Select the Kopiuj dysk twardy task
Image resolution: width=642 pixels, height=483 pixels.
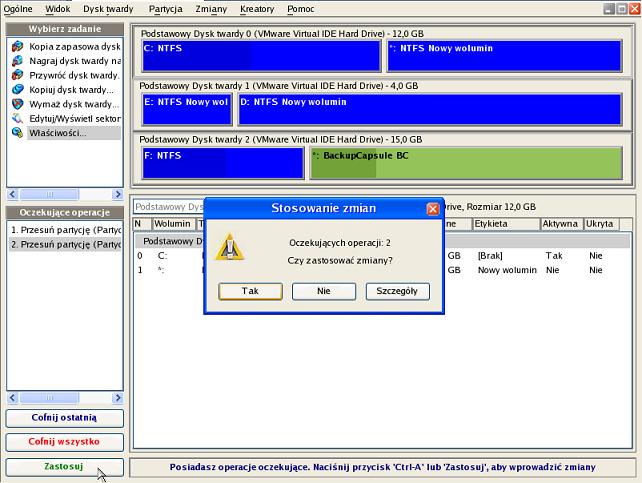point(72,90)
